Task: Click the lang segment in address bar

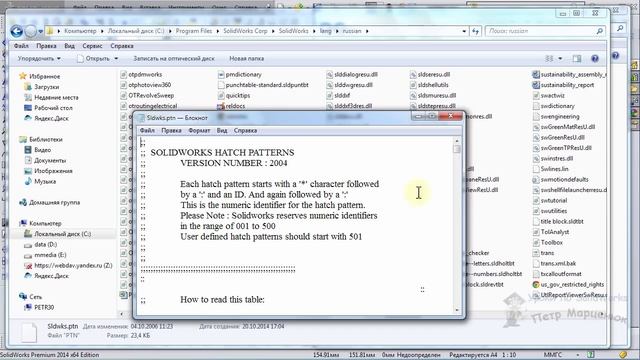Action: tap(325, 31)
